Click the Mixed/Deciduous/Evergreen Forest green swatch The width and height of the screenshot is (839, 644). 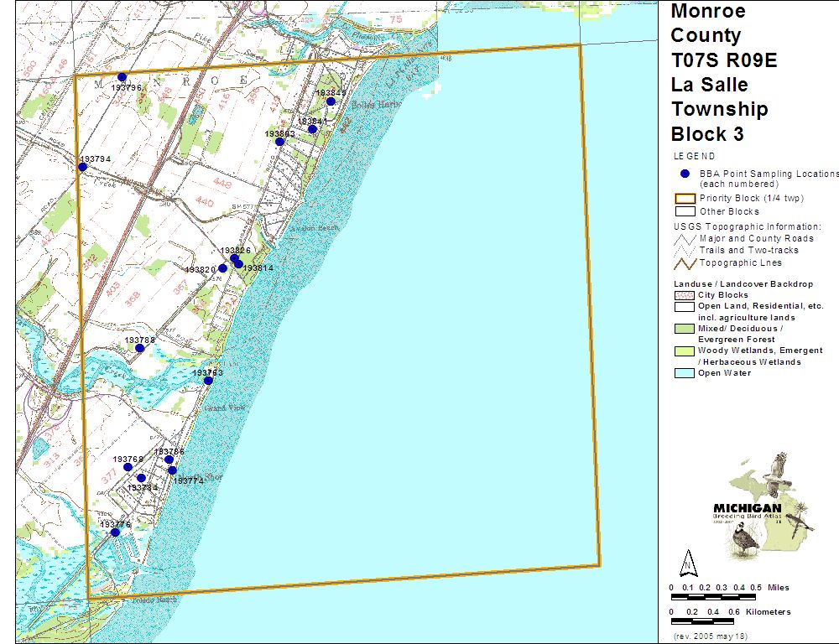tap(683, 329)
